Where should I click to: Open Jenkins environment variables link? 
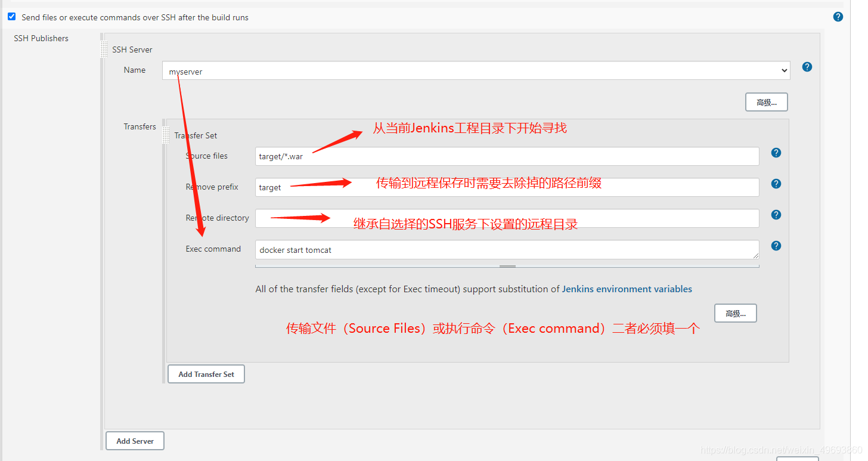627,289
